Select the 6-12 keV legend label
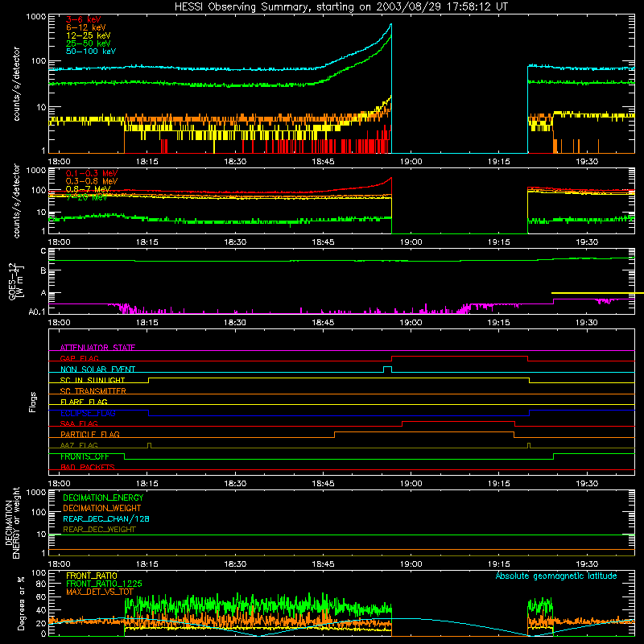 point(86,27)
